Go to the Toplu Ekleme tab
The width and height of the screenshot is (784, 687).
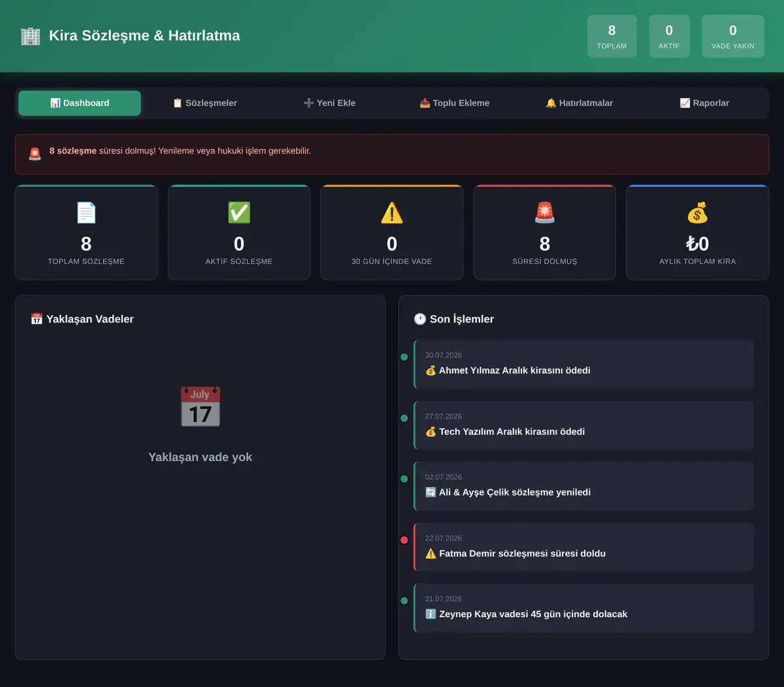click(x=455, y=103)
